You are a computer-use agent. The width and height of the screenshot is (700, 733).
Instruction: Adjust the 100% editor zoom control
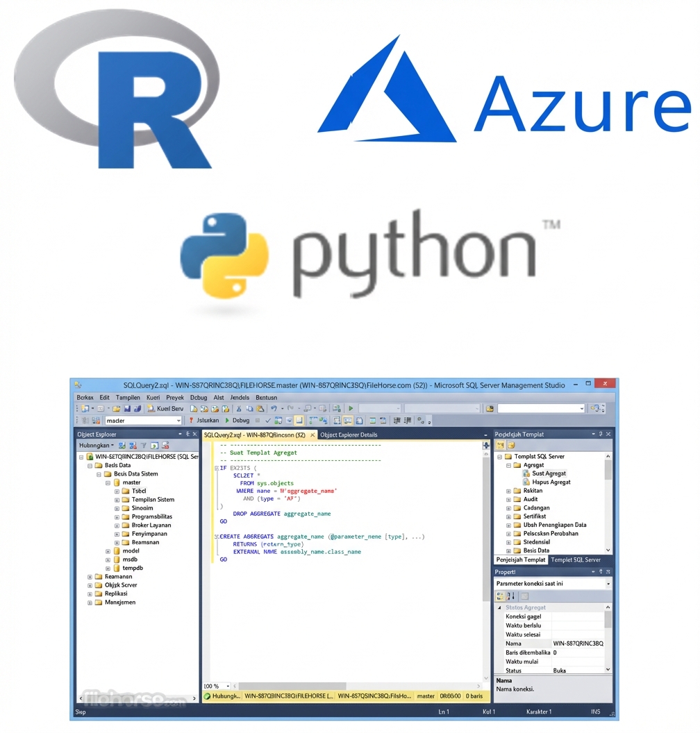[215, 685]
